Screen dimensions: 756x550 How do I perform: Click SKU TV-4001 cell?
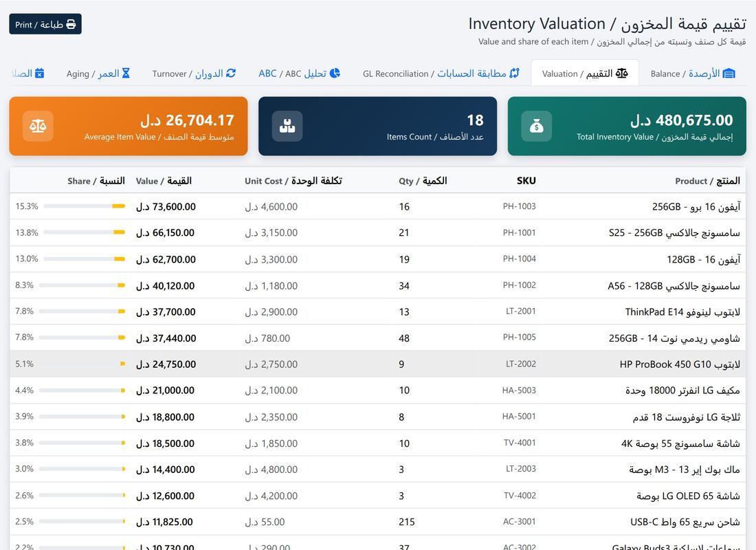pyautogui.click(x=520, y=443)
